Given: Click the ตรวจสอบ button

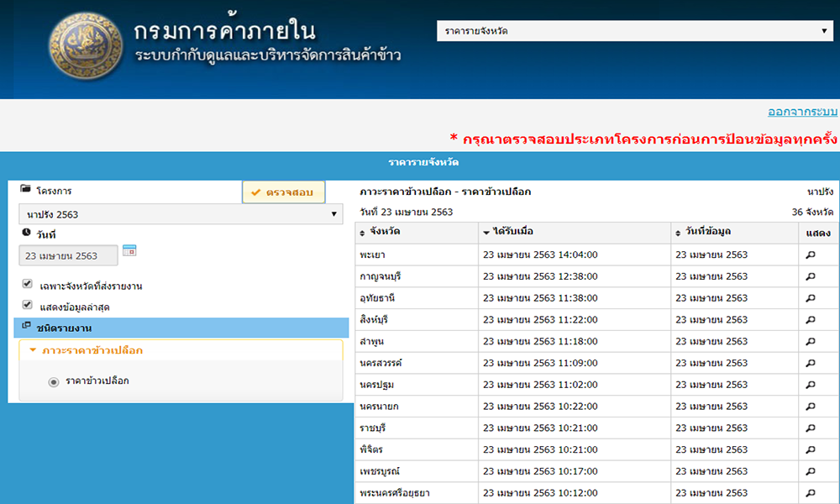Looking at the screenshot, I should pyautogui.click(x=283, y=192).
